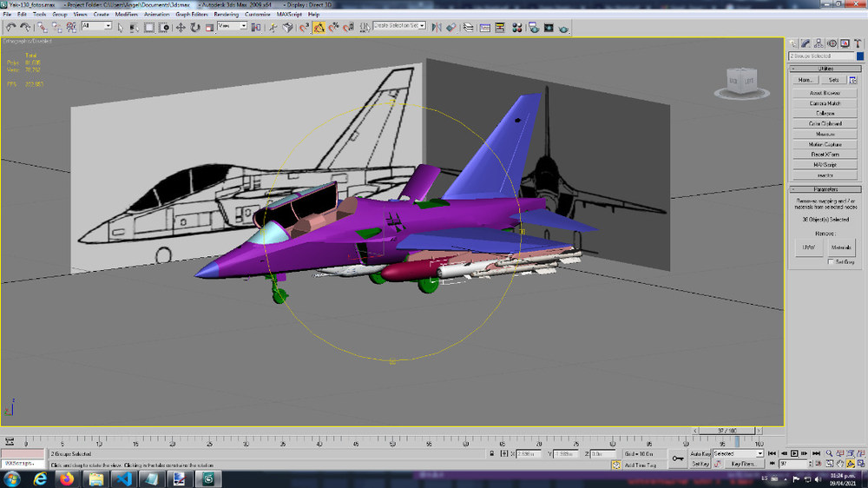Click the Undo arrow in the toolbar
The image size is (868, 488).
pyautogui.click(x=10, y=27)
